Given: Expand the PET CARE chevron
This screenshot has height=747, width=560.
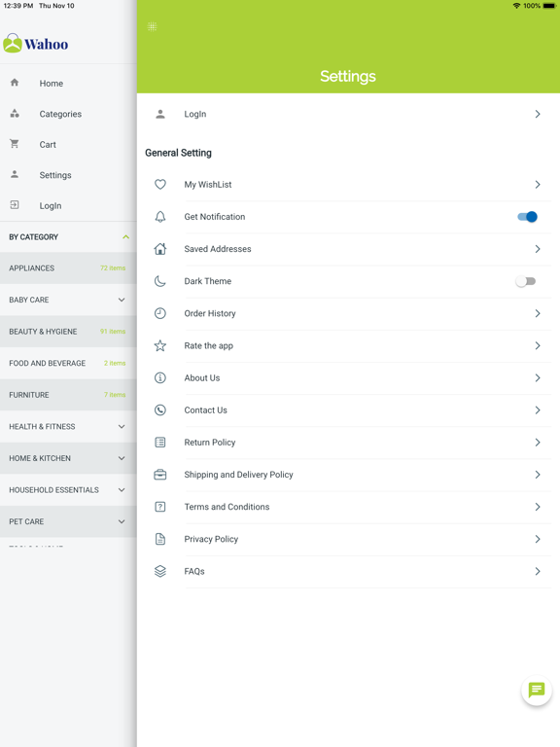Looking at the screenshot, I should pyautogui.click(x=122, y=521).
